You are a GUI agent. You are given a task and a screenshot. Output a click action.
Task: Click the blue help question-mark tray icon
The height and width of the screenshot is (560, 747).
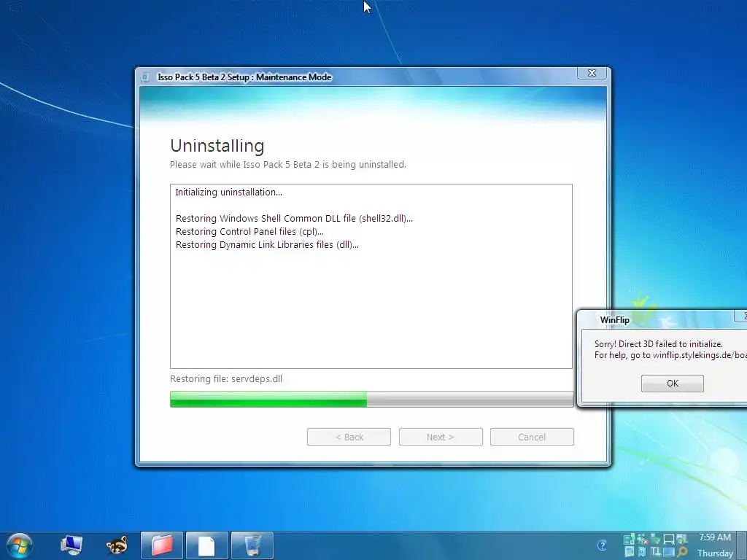click(602, 545)
